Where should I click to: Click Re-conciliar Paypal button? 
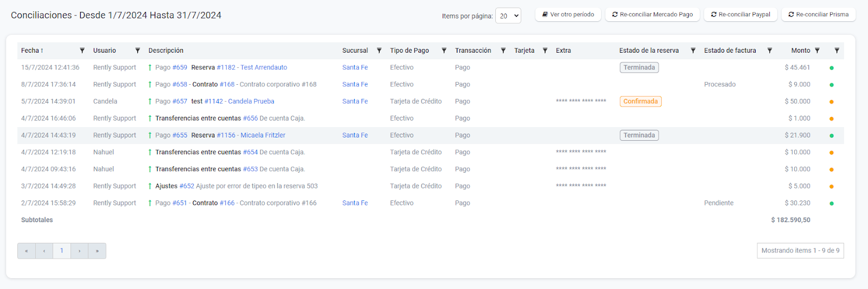(741, 15)
